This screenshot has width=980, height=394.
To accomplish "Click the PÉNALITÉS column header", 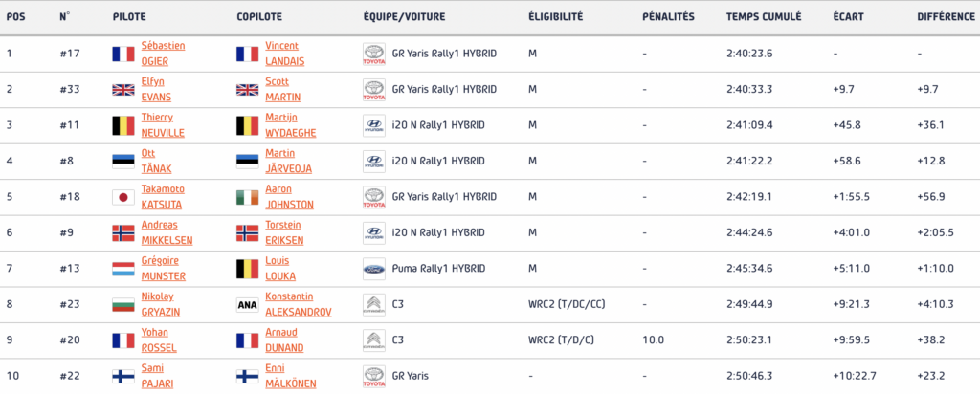I will (668, 17).
